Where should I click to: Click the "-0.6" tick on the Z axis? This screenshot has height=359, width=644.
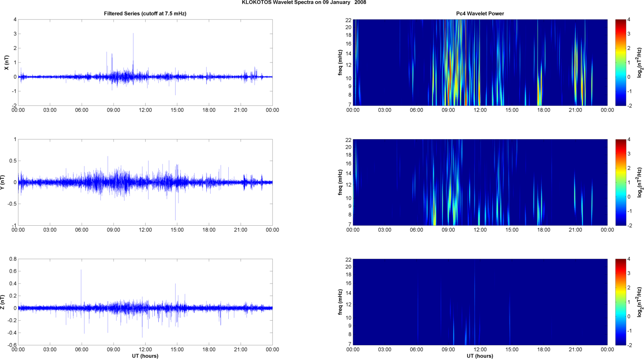[x=12, y=345]
